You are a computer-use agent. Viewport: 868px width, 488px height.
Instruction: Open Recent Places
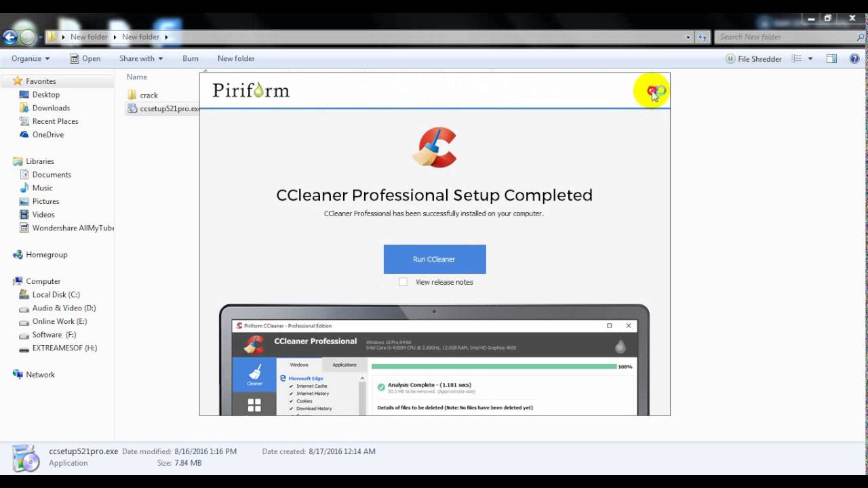(55, 121)
